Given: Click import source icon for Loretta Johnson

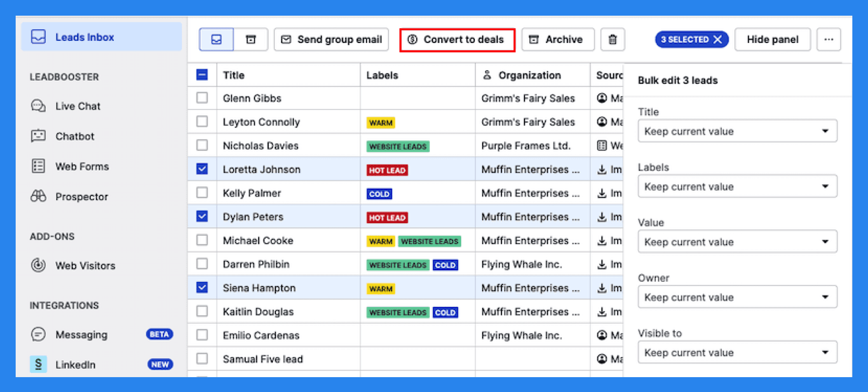Looking at the screenshot, I should 602,169.
